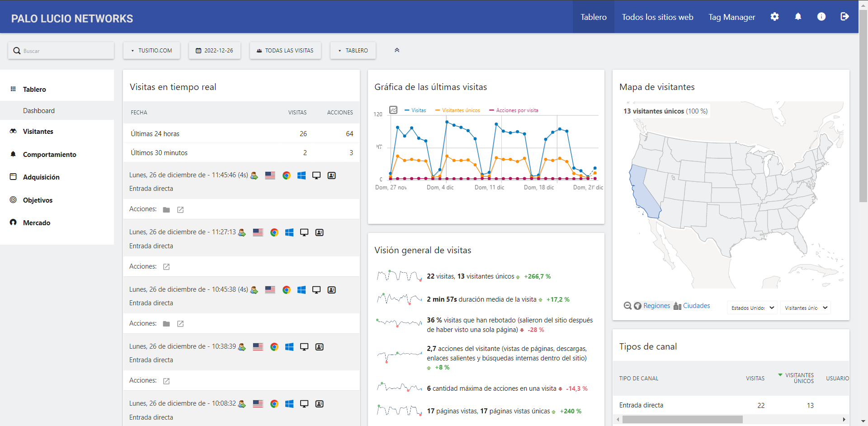868x426 pixels.
Task: Click the map zoom-out magnifier icon
Action: [627, 306]
